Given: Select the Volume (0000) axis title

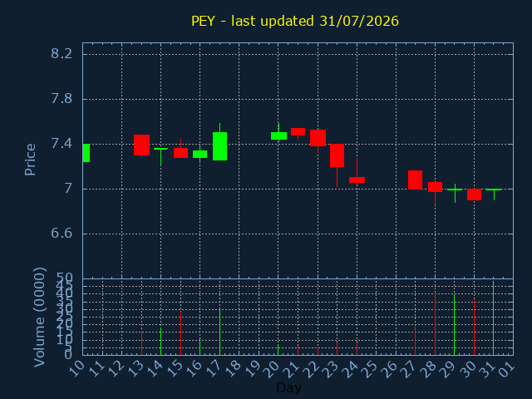Looking at the screenshot, I should 40,318.
